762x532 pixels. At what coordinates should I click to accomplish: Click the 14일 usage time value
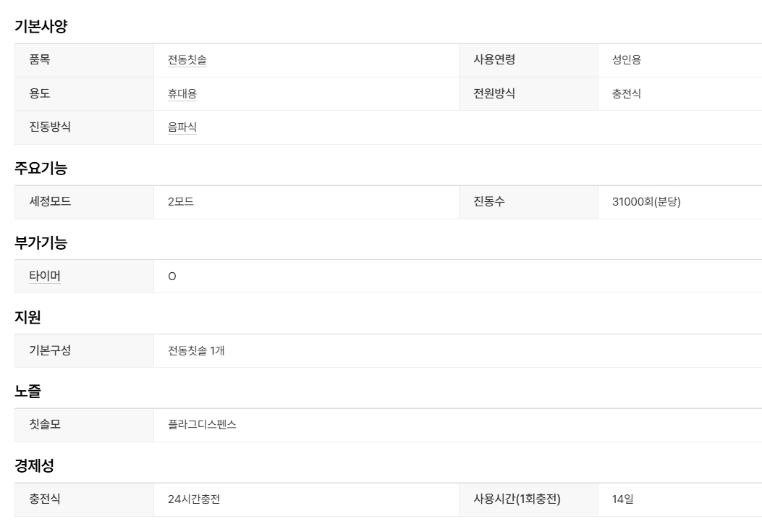pyautogui.click(x=622, y=499)
